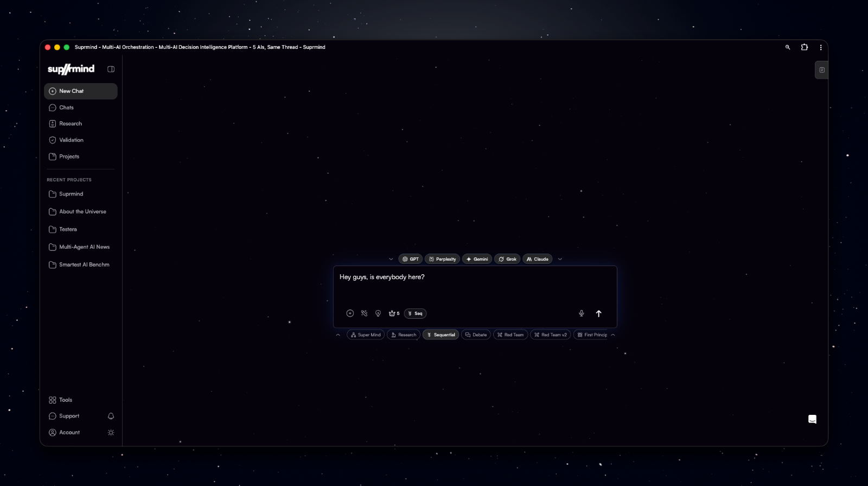The width and height of the screenshot is (868, 486).
Task: Toggle the Claude model chip
Action: pyautogui.click(x=537, y=259)
